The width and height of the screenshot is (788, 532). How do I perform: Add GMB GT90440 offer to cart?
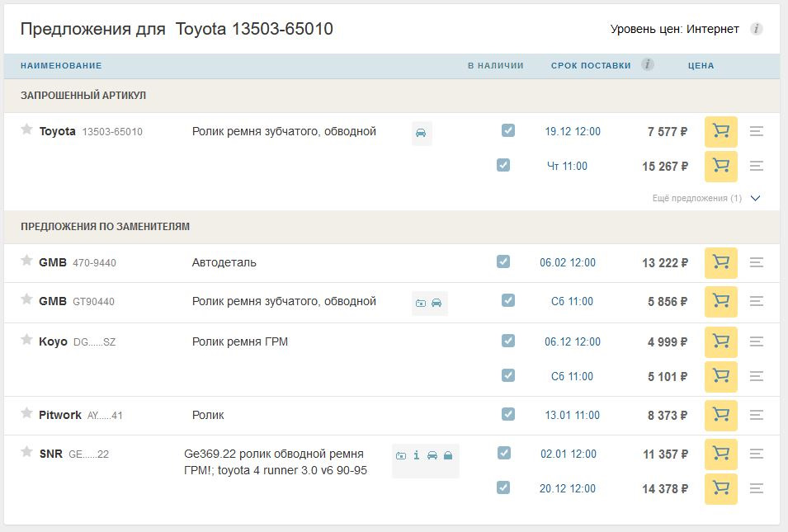click(x=720, y=302)
